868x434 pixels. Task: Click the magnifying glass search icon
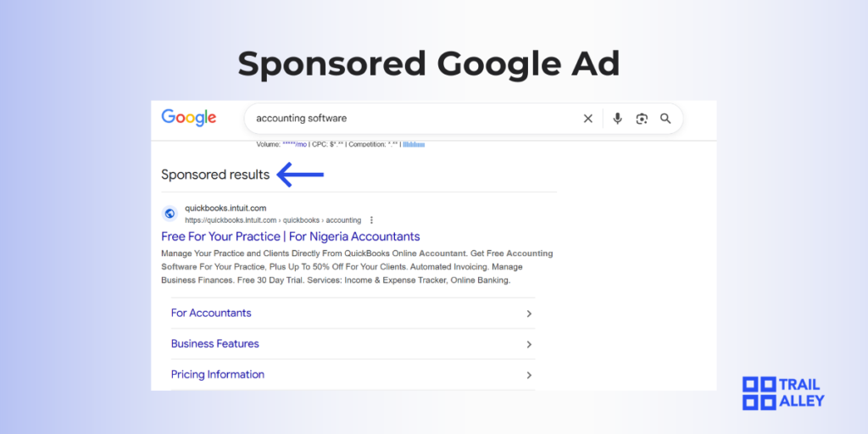[x=665, y=119]
